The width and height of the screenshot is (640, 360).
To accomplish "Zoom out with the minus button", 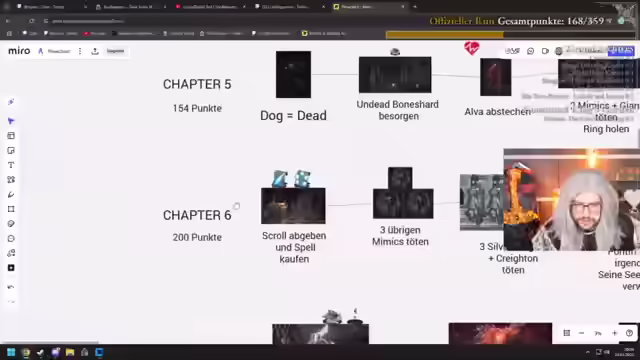I will (581, 333).
